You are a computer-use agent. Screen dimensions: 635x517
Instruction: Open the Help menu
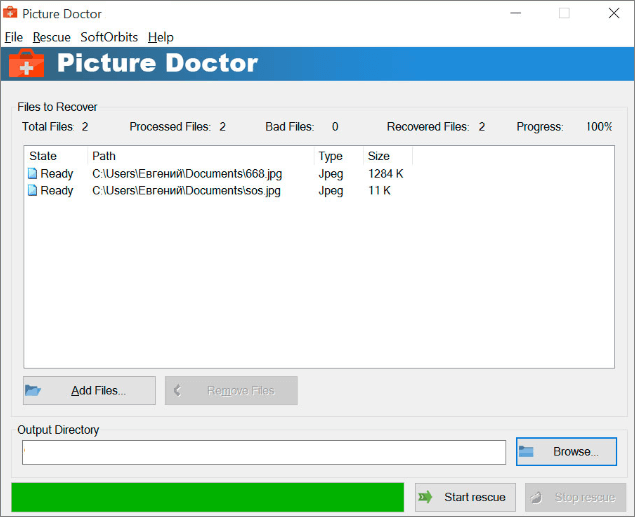coord(160,37)
